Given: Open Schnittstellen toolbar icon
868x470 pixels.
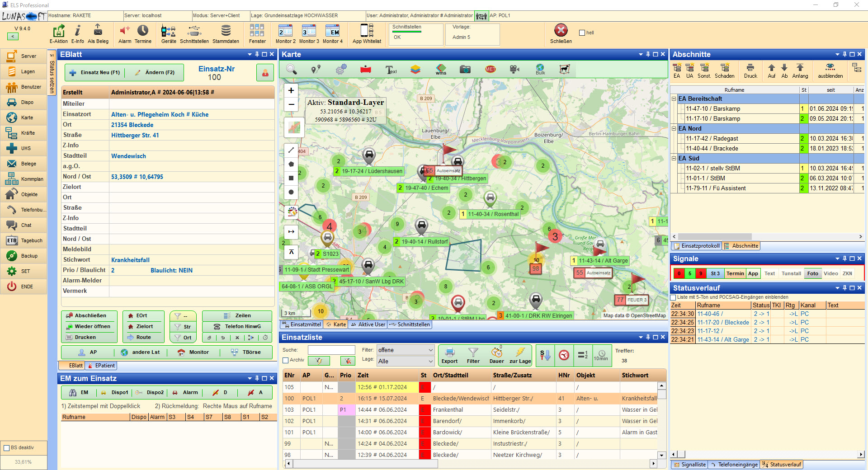Looking at the screenshot, I should 194,34.
